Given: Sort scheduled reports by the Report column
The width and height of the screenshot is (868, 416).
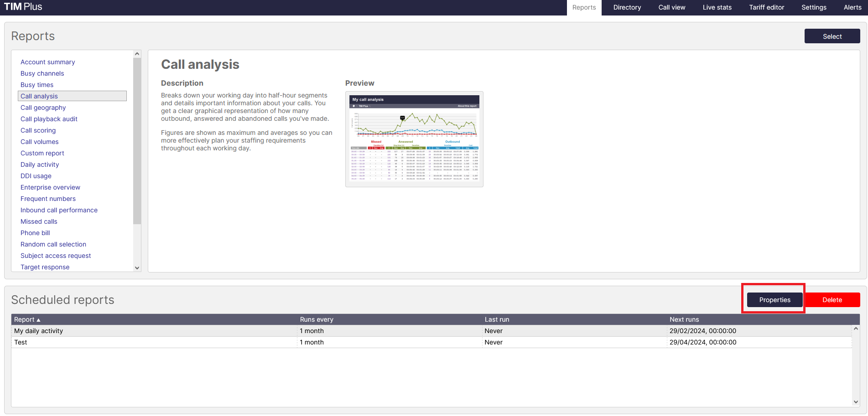Looking at the screenshot, I should point(26,319).
